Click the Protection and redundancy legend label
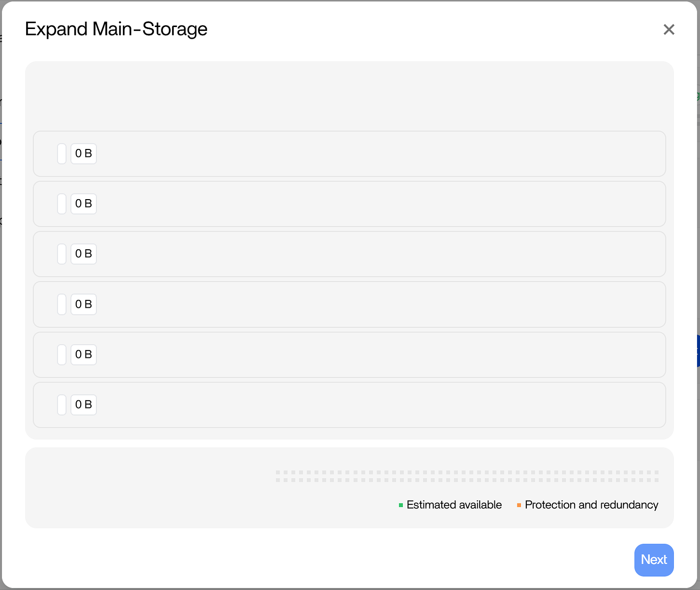This screenshot has width=700, height=590. click(x=591, y=505)
